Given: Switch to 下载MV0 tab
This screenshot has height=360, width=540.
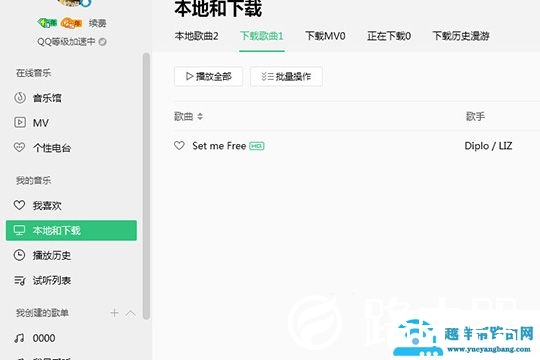Looking at the screenshot, I should click(325, 36).
